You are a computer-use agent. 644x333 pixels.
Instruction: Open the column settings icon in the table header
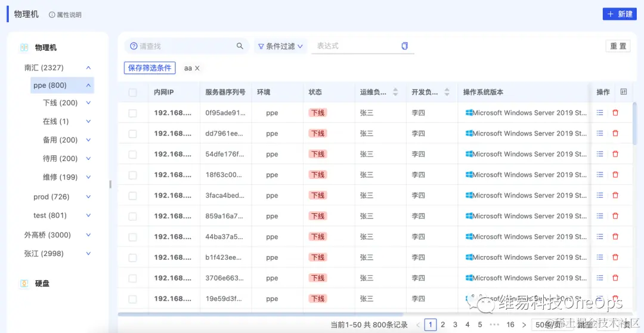624,92
